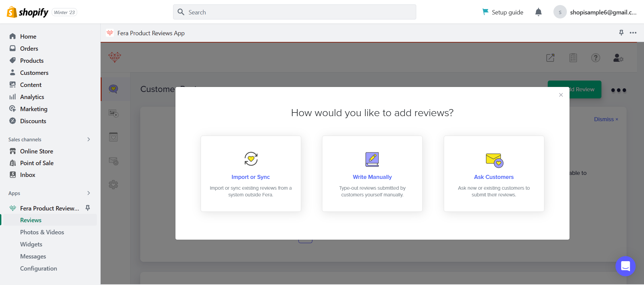Choose the Ask Customers envelope icon

494,160
